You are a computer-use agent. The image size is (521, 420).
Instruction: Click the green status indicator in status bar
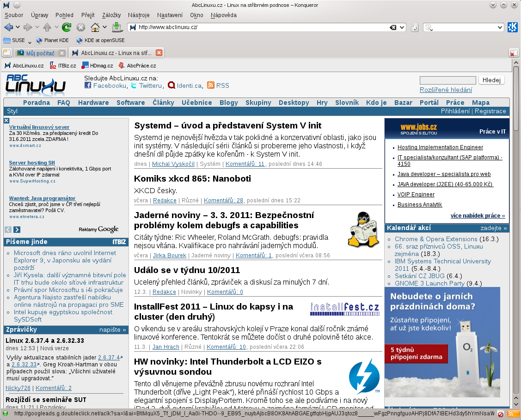(x=5, y=414)
